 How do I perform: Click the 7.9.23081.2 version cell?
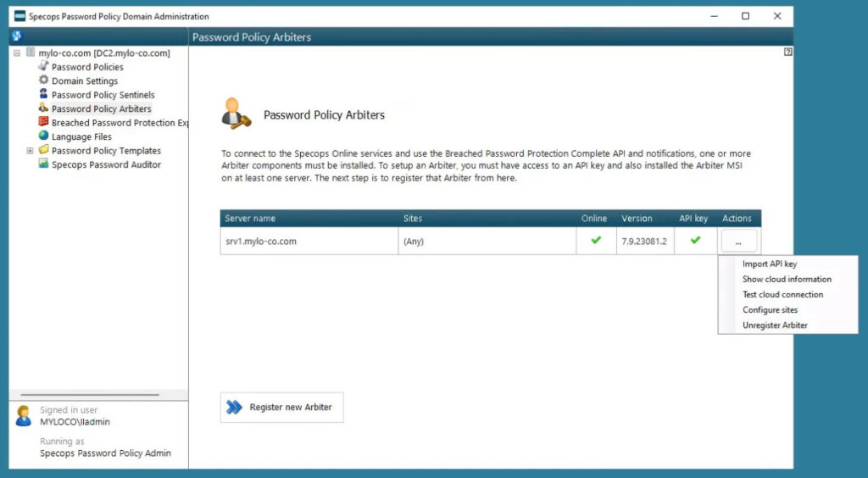[x=645, y=242]
